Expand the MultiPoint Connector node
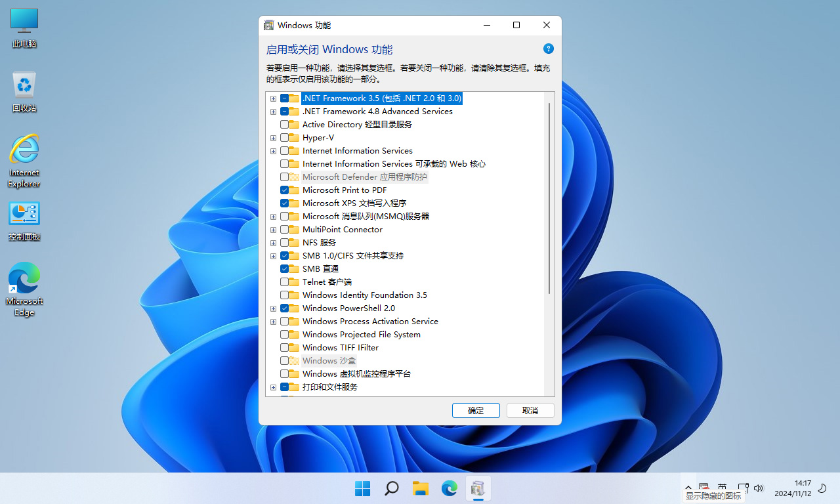This screenshot has height=504, width=840. 273,230
